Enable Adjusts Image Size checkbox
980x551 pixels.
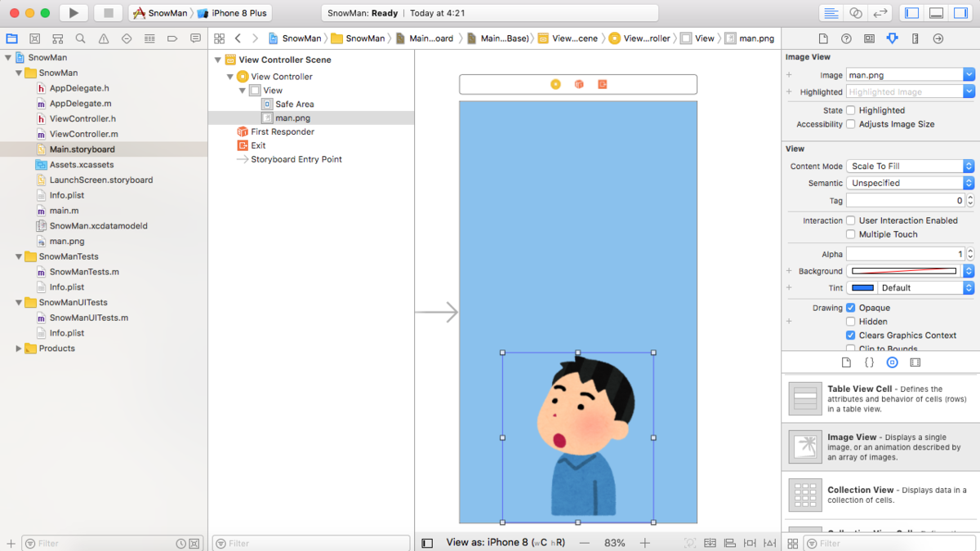tap(851, 124)
